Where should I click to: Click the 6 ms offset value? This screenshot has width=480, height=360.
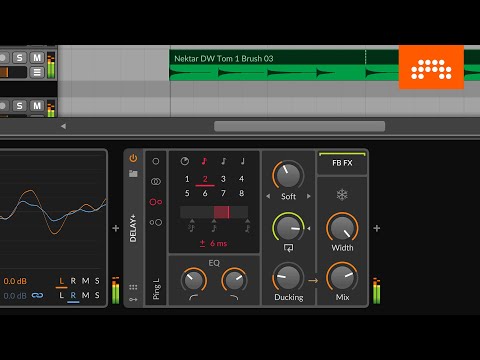coord(218,244)
